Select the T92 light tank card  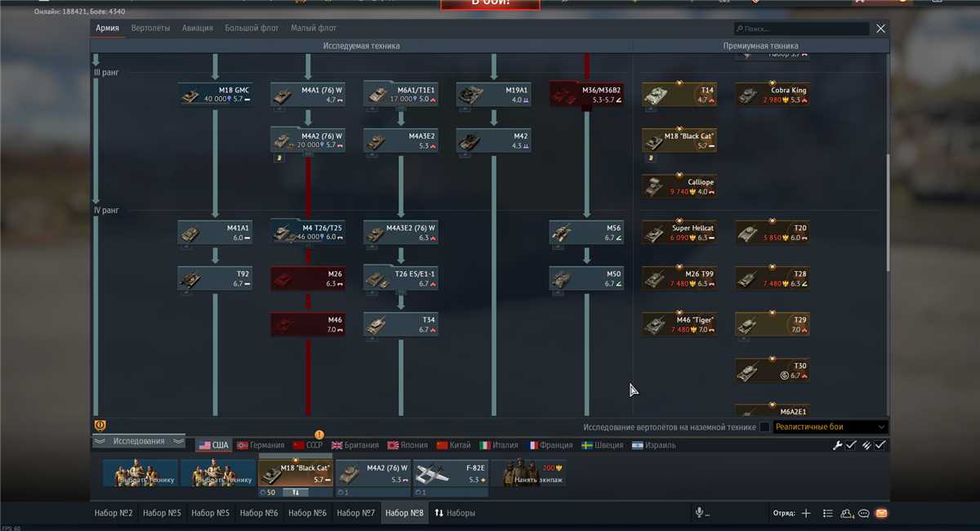click(x=216, y=278)
